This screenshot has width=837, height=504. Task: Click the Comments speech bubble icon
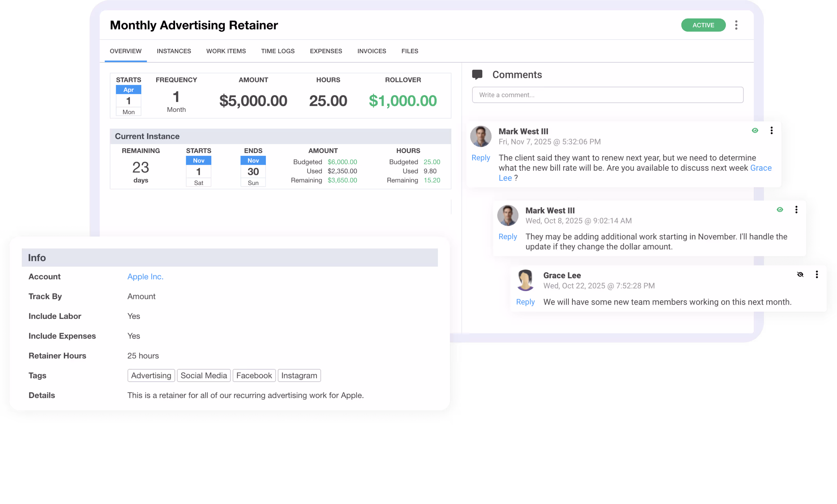(x=477, y=74)
